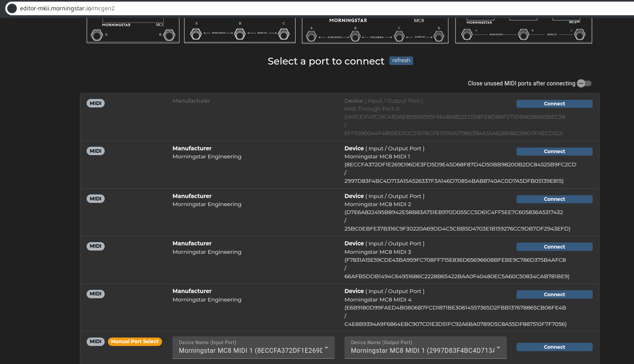Pick the MC6 Pro controller image
634x364 pixels.
523,31
